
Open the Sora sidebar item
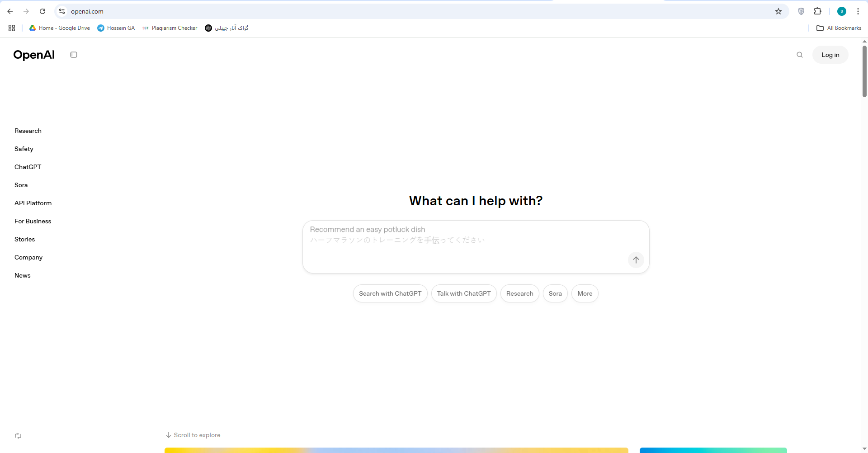(x=21, y=185)
